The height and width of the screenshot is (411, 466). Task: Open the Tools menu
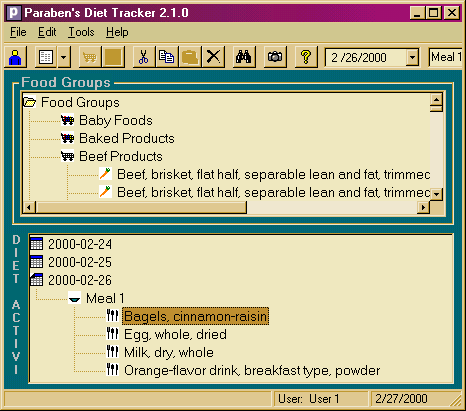(81, 32)
